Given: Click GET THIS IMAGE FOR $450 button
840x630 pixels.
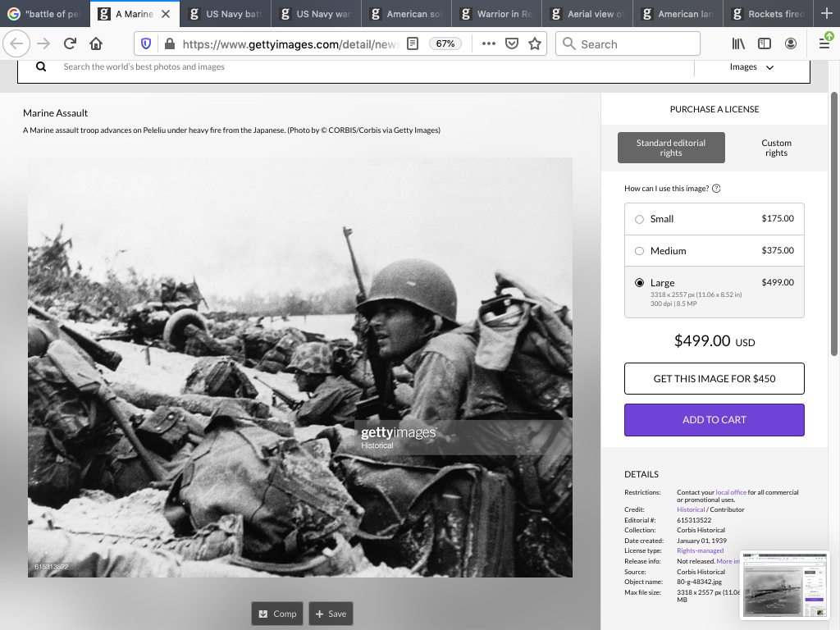Looking at the screenshot, I should pos(714,379).
